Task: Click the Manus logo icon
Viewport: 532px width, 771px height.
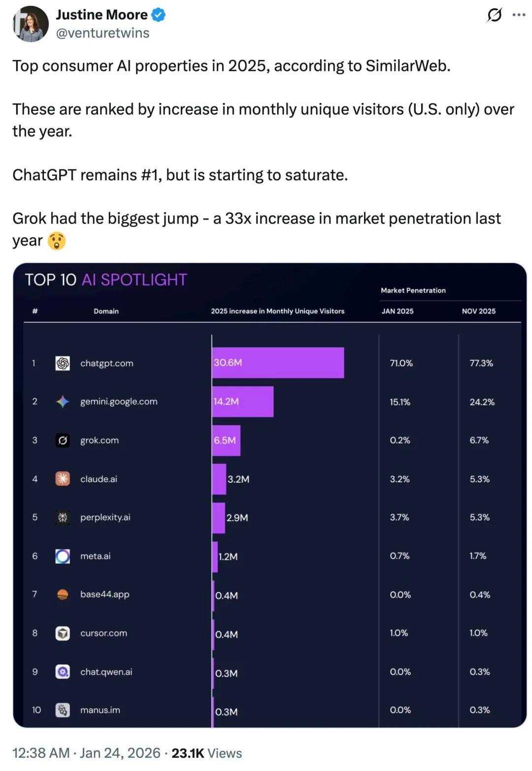Action: tap(63, 710)
